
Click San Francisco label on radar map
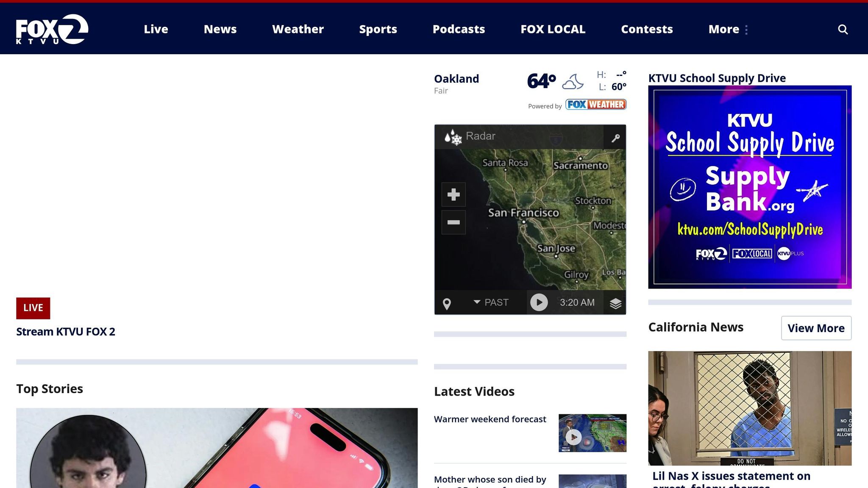(523, 213)
